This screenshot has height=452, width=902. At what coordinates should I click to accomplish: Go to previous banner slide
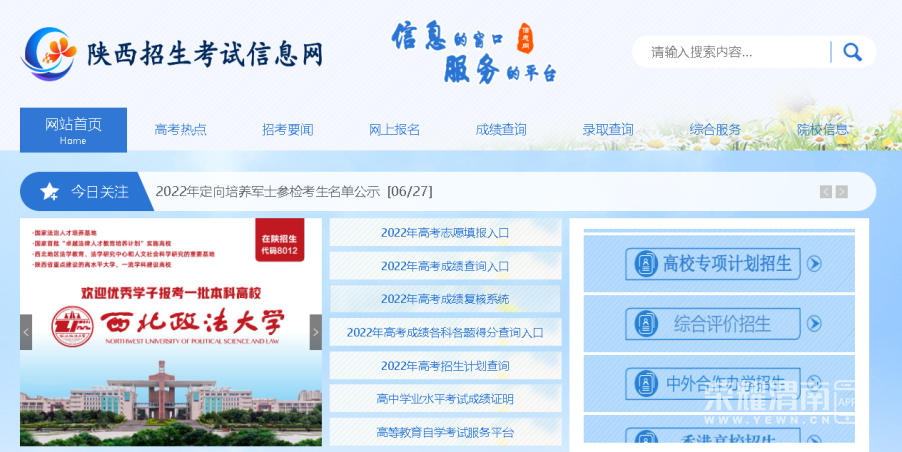[26, 332]
